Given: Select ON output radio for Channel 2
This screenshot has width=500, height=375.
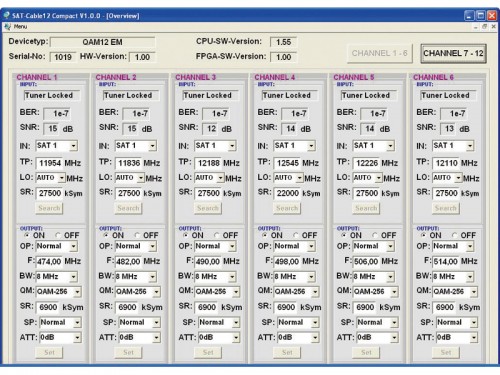Looking at the screenshot, I should tap(106, 235).
